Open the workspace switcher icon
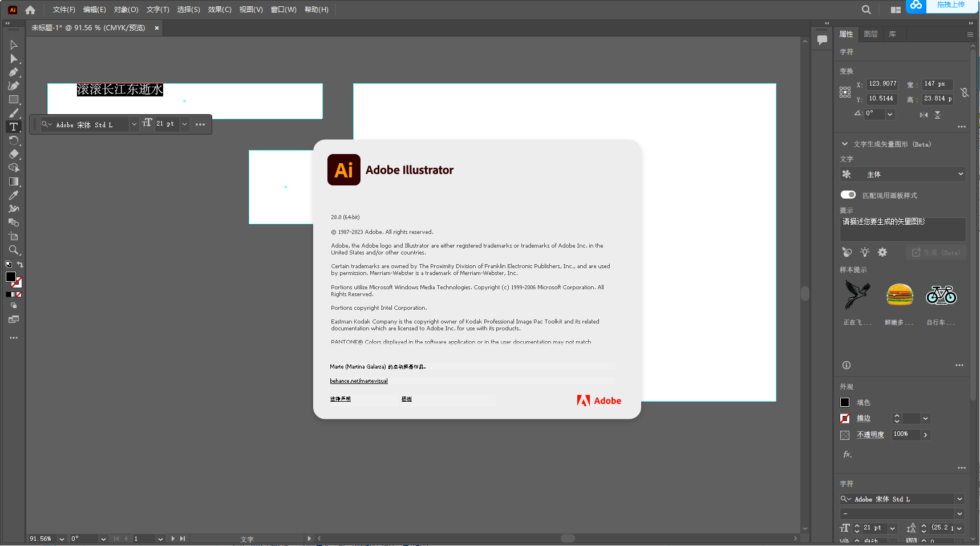 (896, 10)
